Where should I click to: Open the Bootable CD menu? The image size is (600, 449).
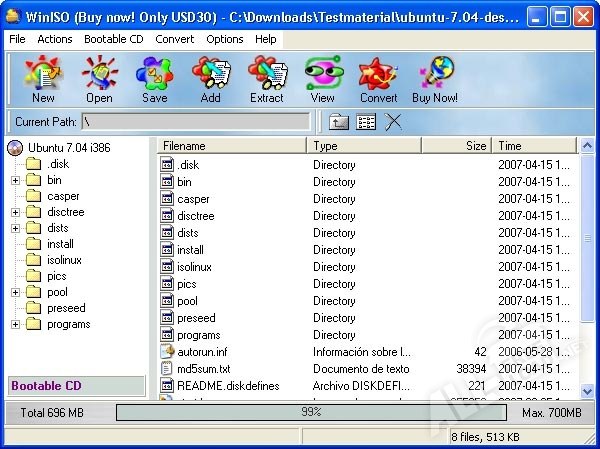[x=114, y=39]
